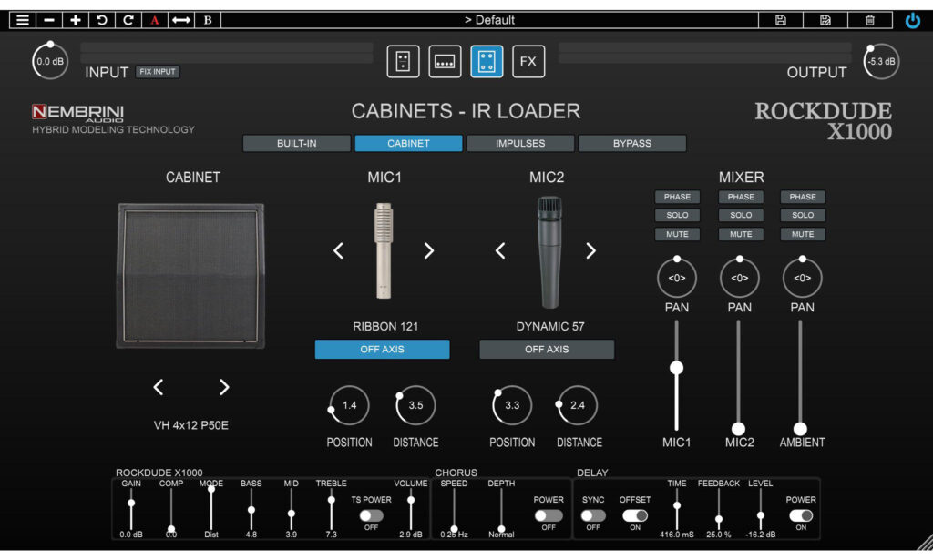
Task: Select the BYPASS tab
Action: point(632,143)
